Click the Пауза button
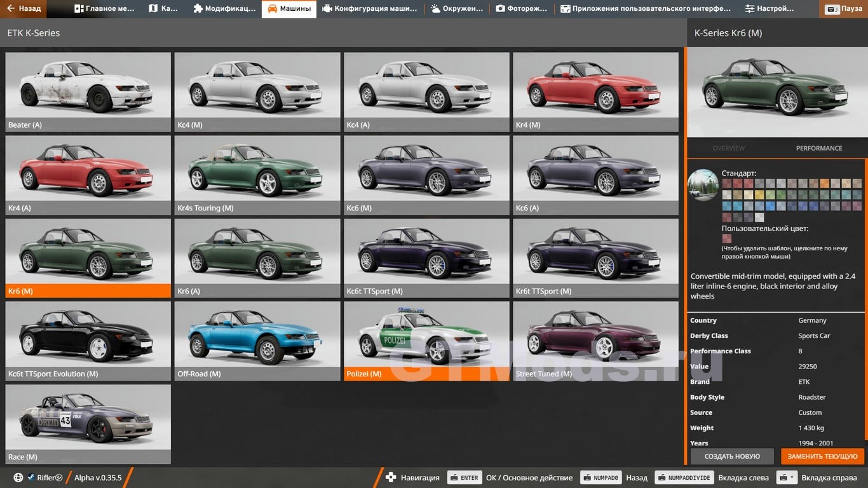The width and height of the screenshot is (868, 488). (843, 10)
